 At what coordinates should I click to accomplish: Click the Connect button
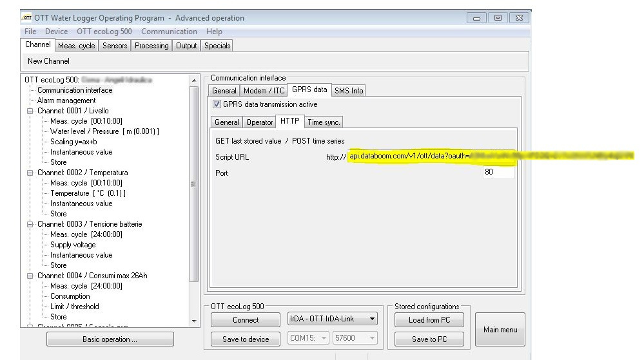click(246, 320)
